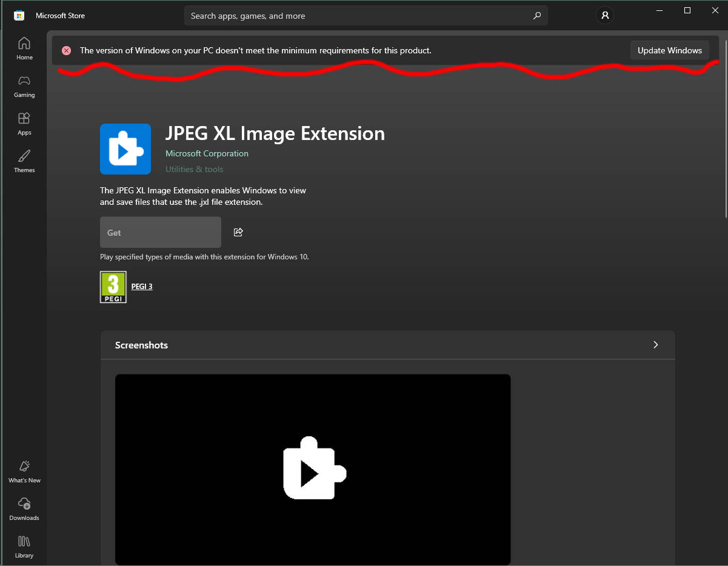
Task: Minimize the Microsoft Store window
Action: pos(660,10)
